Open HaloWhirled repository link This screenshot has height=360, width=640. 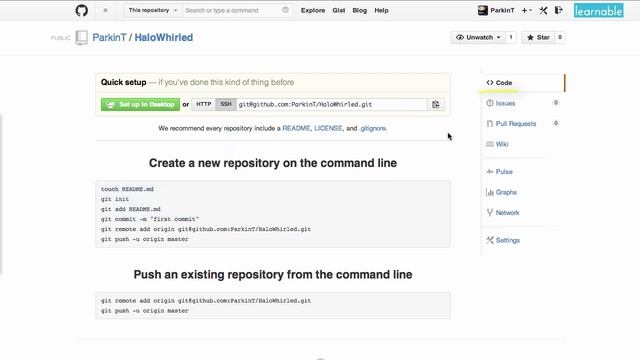(x=164, y=38)
